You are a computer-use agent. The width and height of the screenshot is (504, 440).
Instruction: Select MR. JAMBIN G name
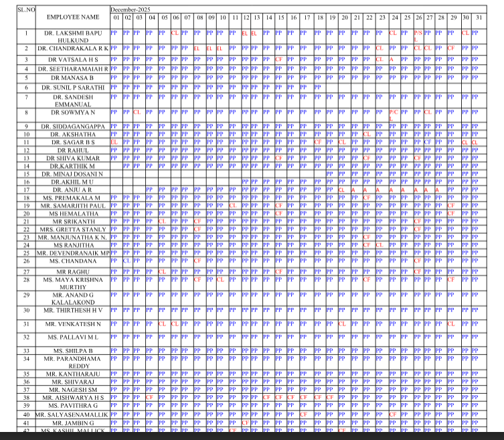click(x=73, y=423)
